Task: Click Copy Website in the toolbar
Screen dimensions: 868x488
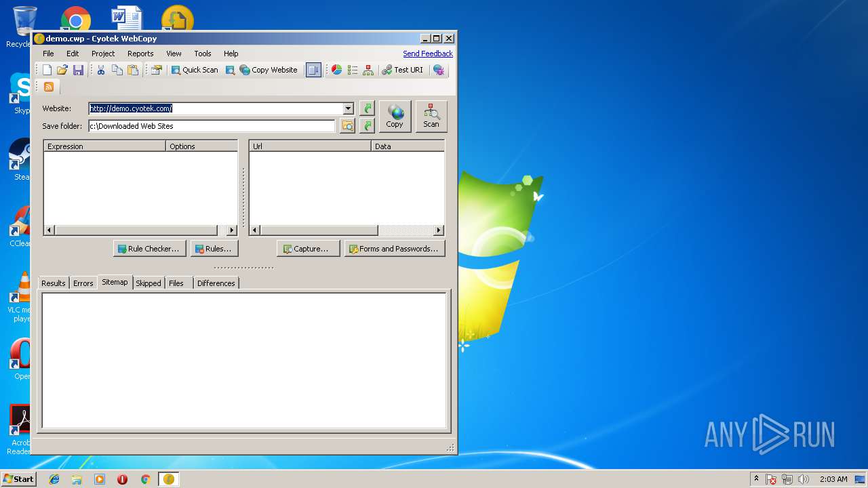Action: (269, 70)
